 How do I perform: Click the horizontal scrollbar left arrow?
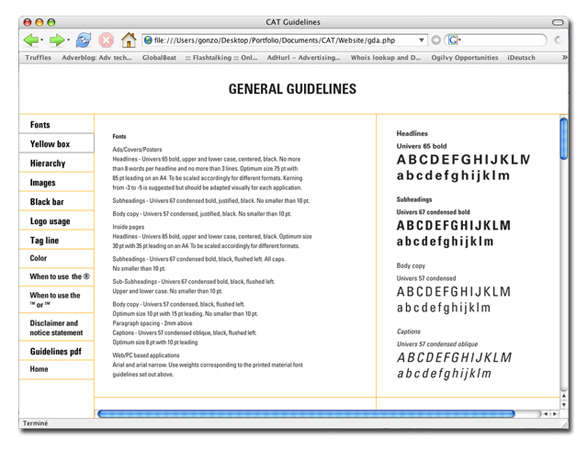[x=546, y=414]
